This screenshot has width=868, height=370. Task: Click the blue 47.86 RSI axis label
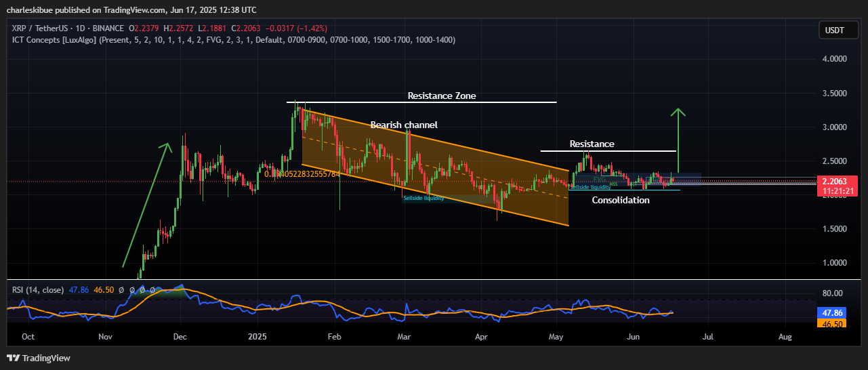[x=832, y=314]
